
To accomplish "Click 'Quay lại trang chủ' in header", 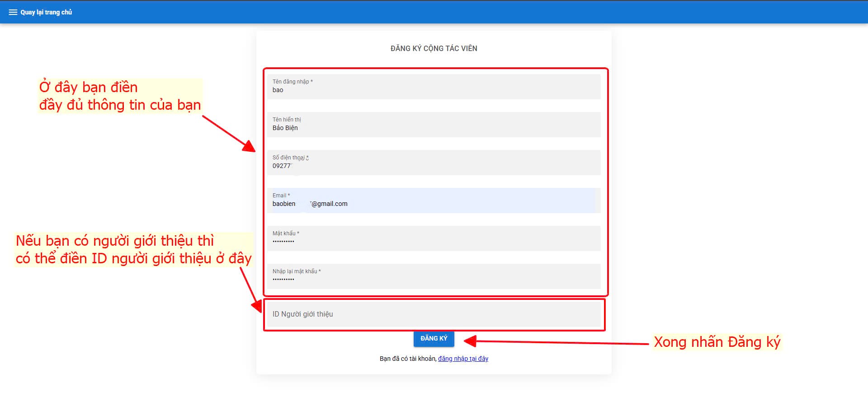I will tap(46, 12).
